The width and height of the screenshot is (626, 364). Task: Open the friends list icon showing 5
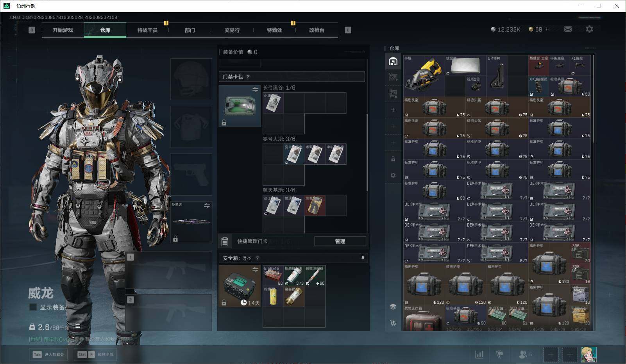pyautogui.click(x=525, y=355)
